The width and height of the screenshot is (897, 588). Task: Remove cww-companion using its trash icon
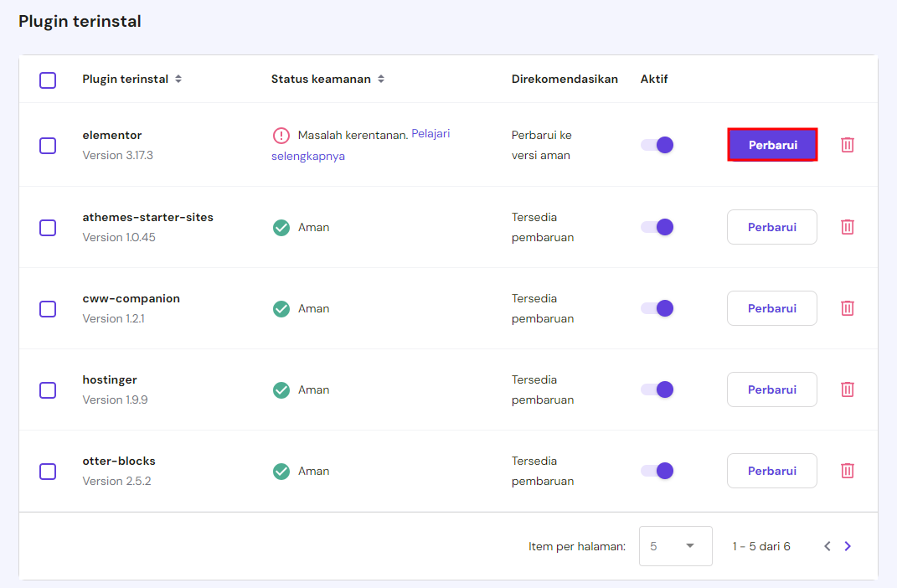[x=848, y=308]
